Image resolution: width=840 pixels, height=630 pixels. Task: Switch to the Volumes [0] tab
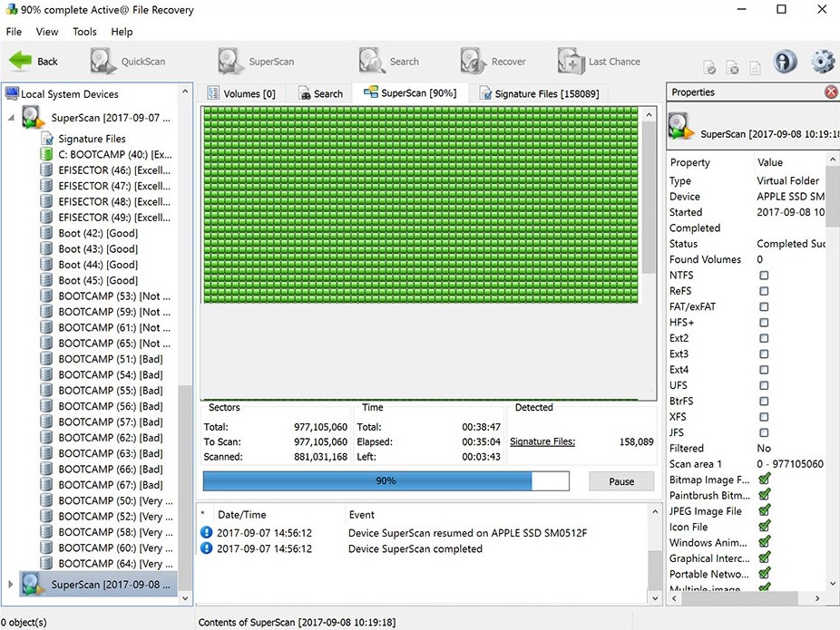click(241, 93)
